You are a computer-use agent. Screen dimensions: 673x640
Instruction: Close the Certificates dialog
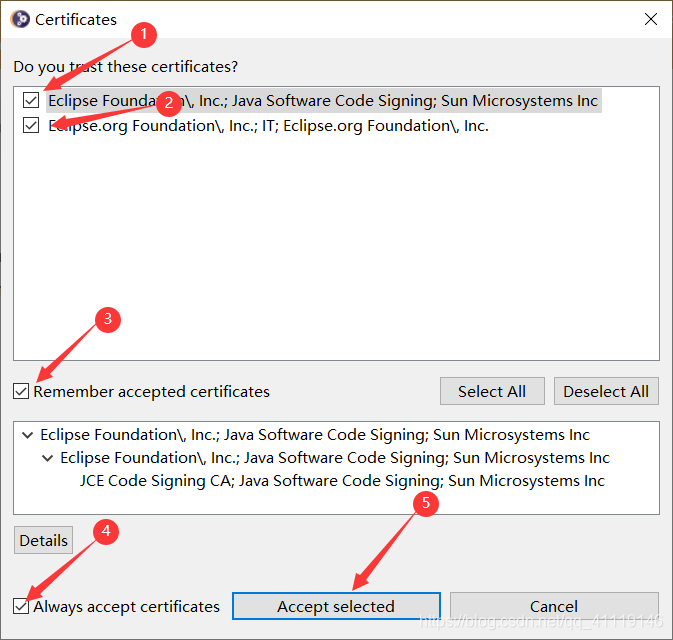pos(651,19)
